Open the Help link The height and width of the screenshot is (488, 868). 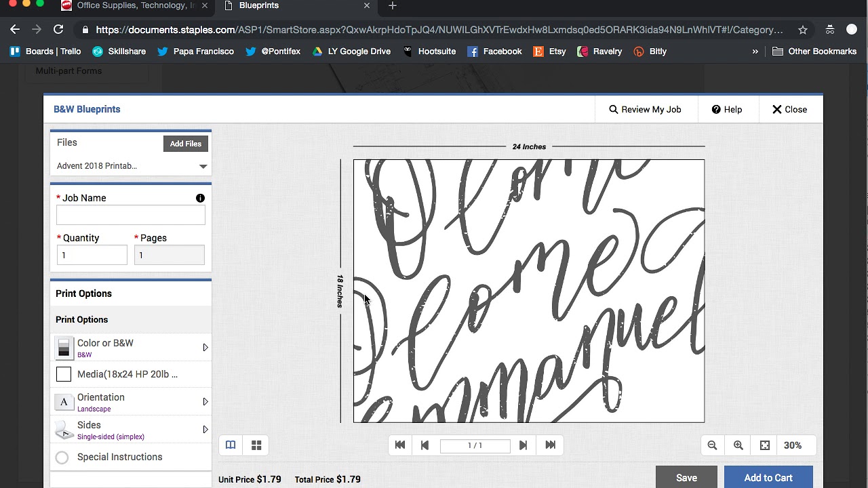727,109
